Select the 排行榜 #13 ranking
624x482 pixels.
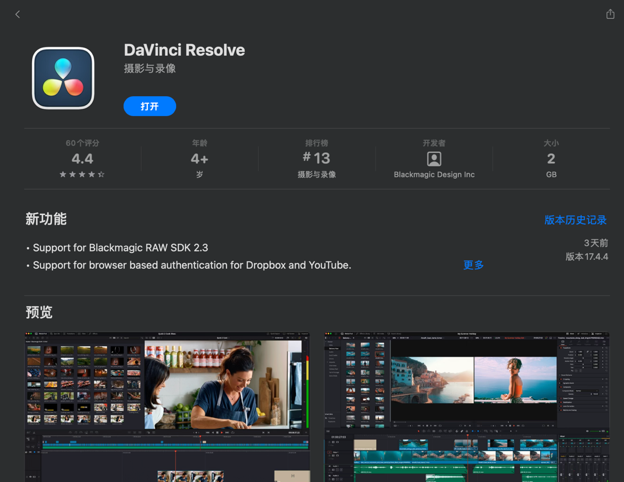click(316, 158)
